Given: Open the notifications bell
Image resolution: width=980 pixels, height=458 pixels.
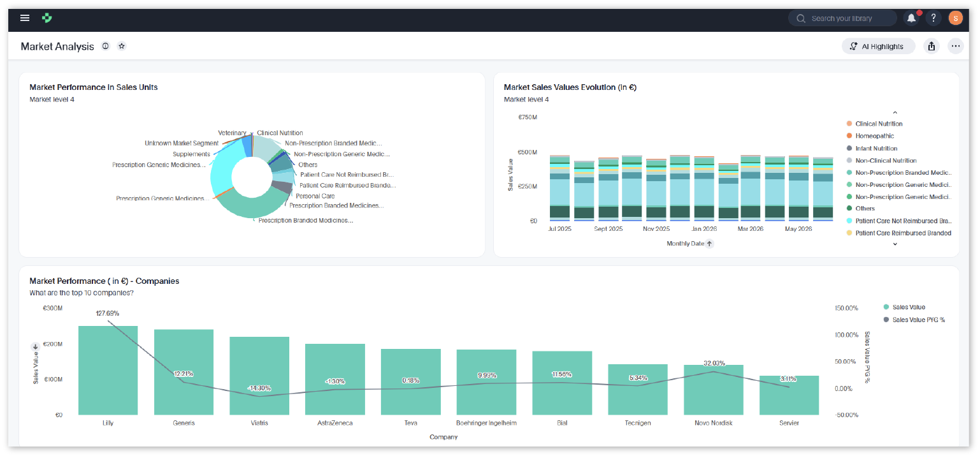Looking at the screenshot, I should pos(912,18).
